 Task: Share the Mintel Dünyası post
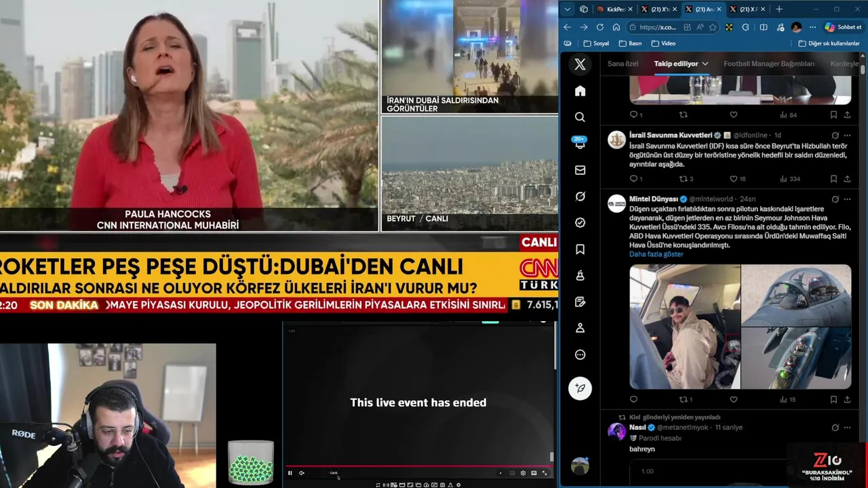point(847,400)
